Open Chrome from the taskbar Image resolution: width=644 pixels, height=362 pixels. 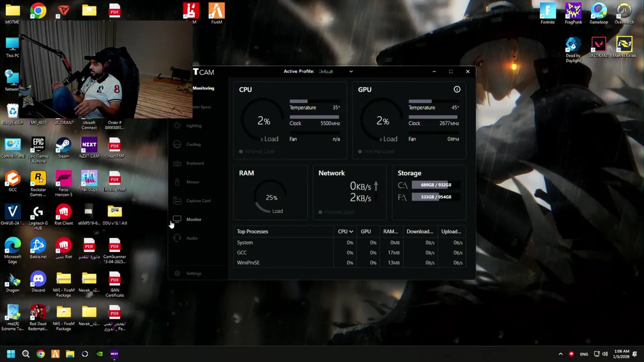[40, 354]
